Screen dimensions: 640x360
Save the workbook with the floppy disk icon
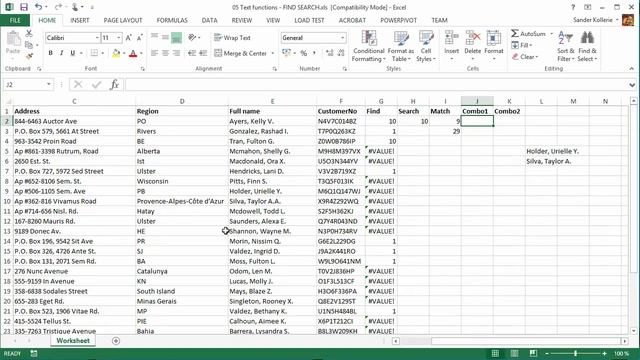(24, 7)
